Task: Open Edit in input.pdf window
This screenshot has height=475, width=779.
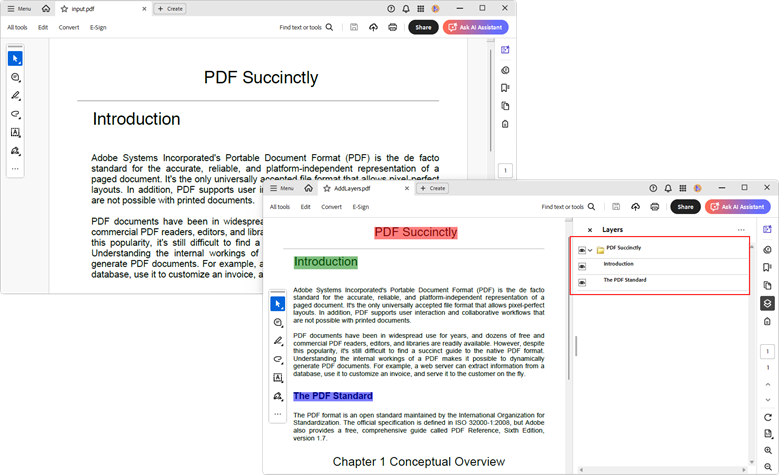Action: click(43, 27)
